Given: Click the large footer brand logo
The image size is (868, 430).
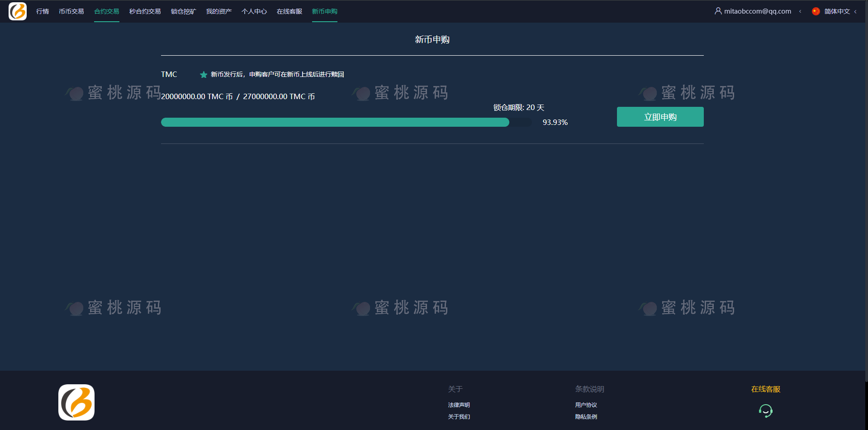Looking at the screenshot, I should click(76, 402).
